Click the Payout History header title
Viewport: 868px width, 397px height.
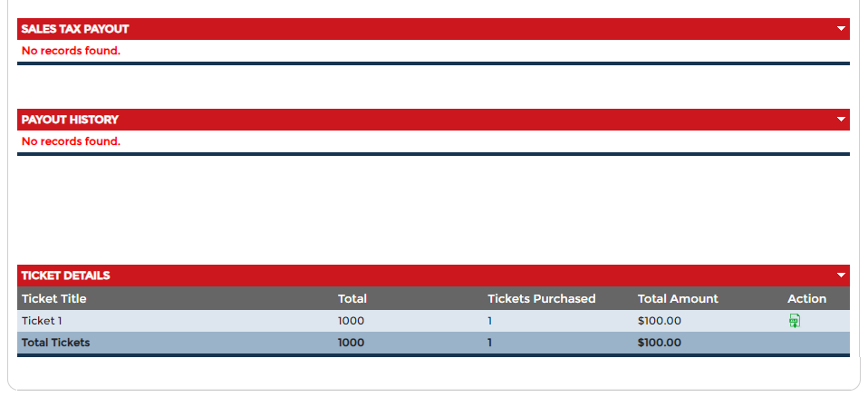click(x=70, y=120)
